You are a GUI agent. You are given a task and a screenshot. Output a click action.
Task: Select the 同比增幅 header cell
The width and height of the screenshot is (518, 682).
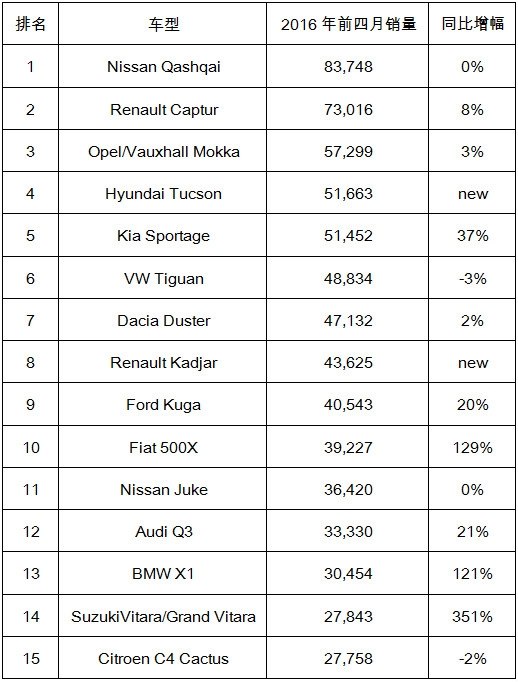(x=472, y=23)
